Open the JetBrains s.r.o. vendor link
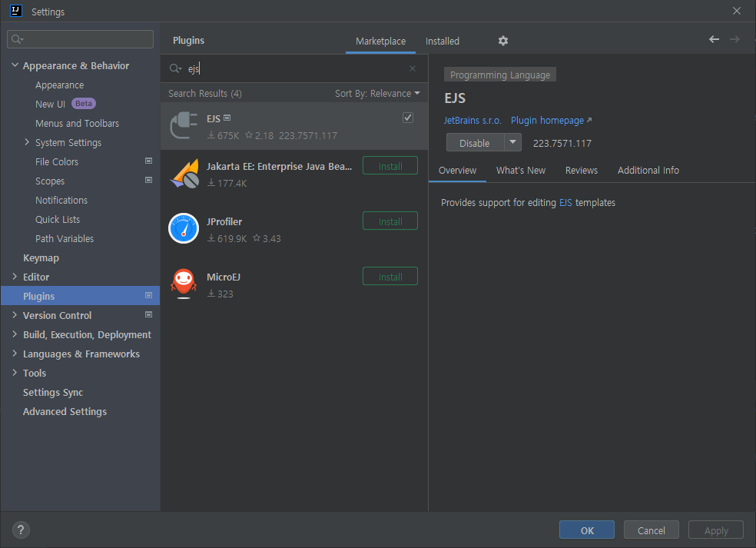Image resolution: width=756 pixels, height=548 pixels. [x=472, y=121]
